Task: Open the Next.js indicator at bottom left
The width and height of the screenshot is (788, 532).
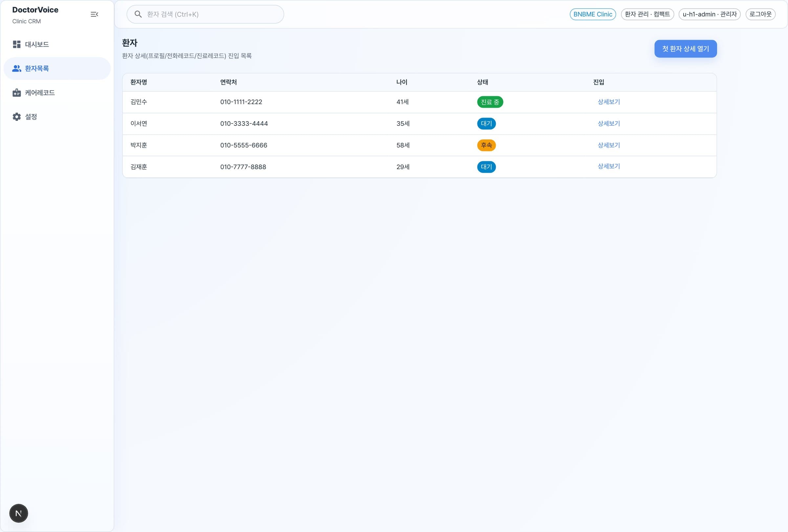Action: pyautogui.click(x=18, y=513)
